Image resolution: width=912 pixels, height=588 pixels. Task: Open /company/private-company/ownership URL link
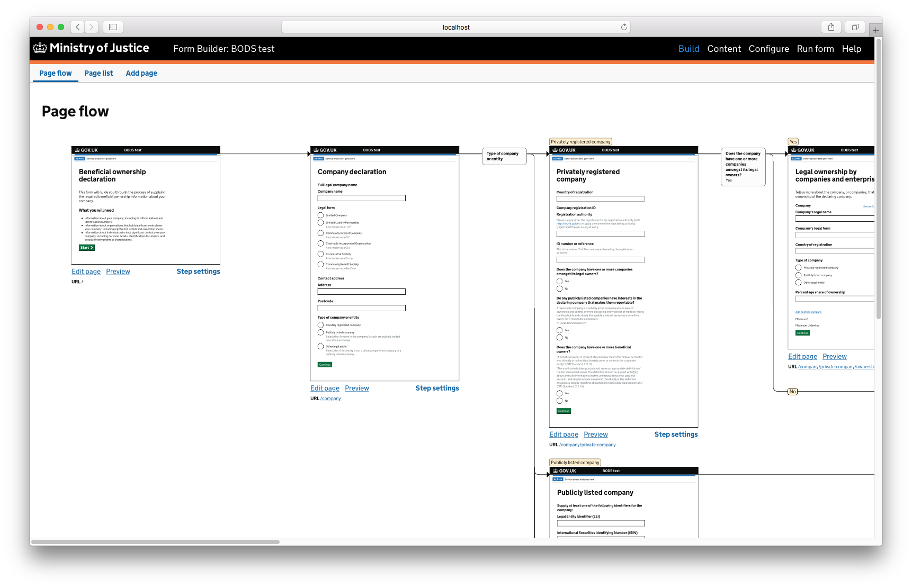click(836, 367)
